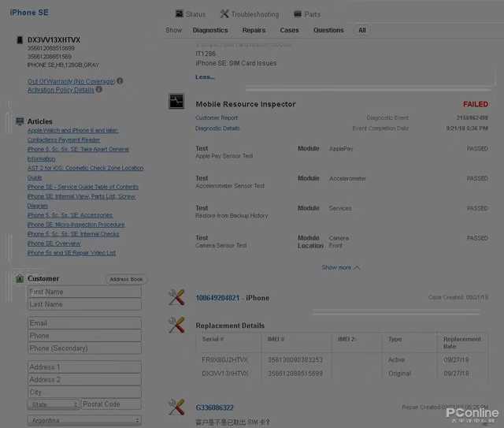Click the device icon beside serial number
The width and height of the screenshot is (504, 428).
click(20, 40)
